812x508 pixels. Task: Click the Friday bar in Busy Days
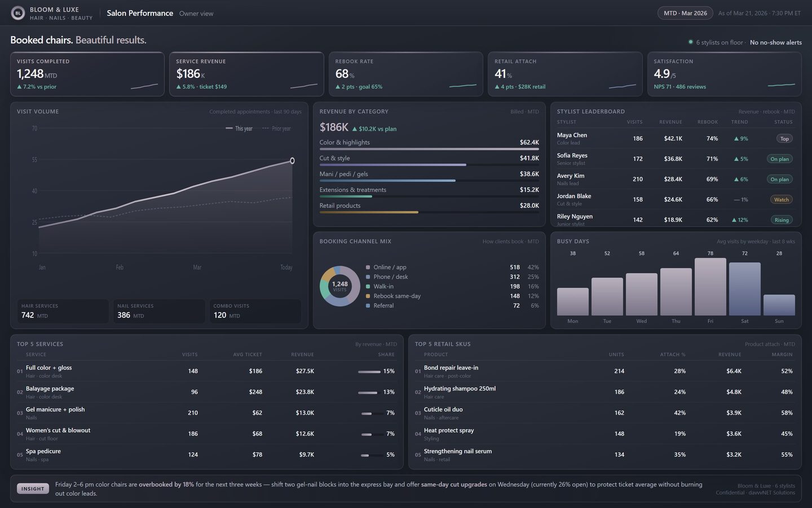pos(710,287)
